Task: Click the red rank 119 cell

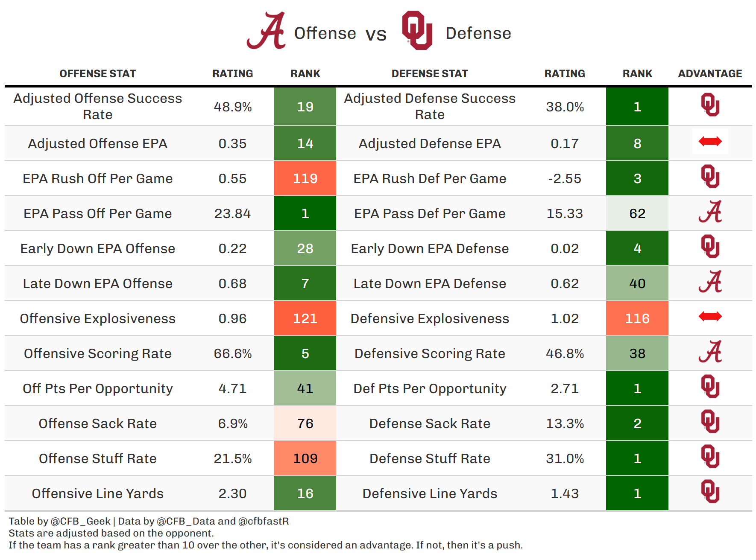Action: tap(305, 178)
